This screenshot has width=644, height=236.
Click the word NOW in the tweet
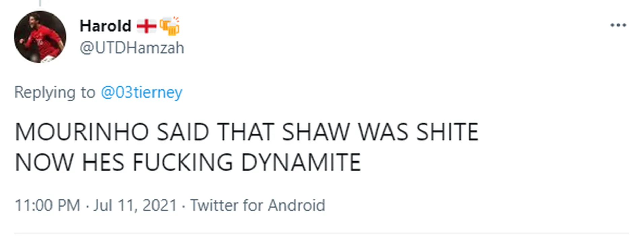[x=44, y=163]
